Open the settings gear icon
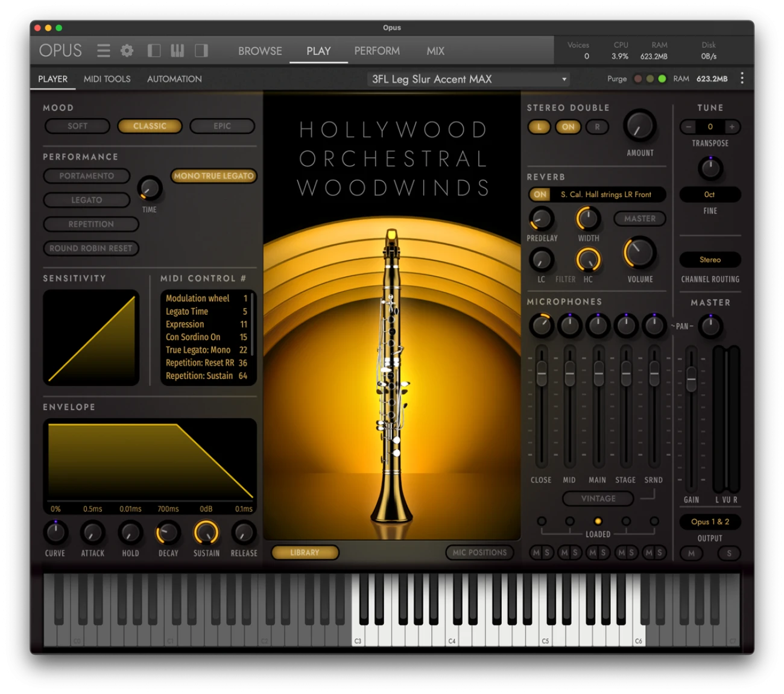The width and height of the screenshot is (784, 694). [127, 51]
